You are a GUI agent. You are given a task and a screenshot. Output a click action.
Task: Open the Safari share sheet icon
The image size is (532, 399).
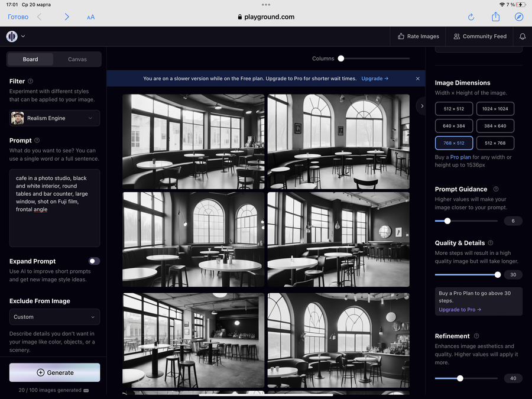[495, 17]
